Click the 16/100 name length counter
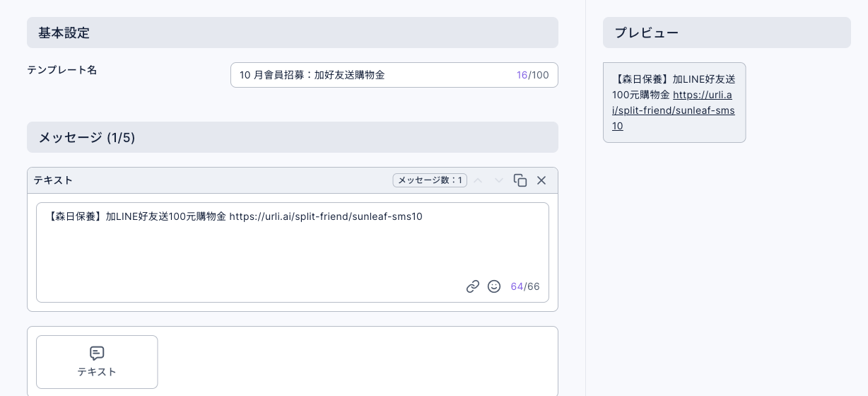This screenshot has height=396, width=868. tap(533, 75)
